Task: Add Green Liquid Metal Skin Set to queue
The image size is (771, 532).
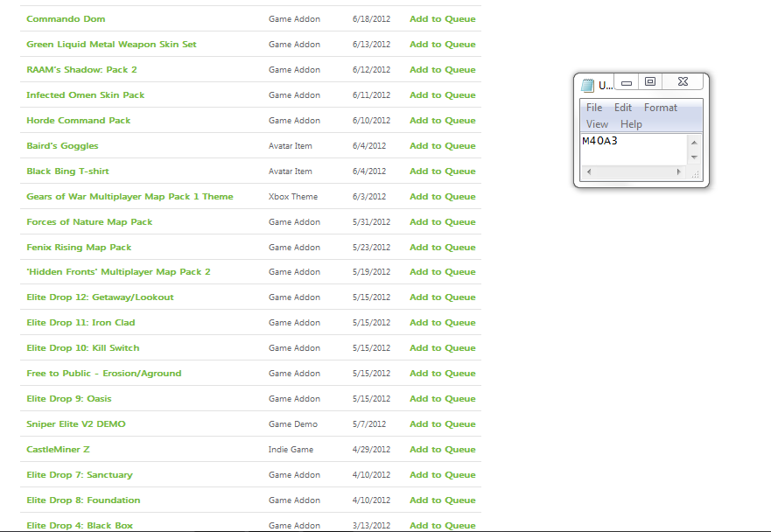Action: pyautogui.click(x=443, y=45)
